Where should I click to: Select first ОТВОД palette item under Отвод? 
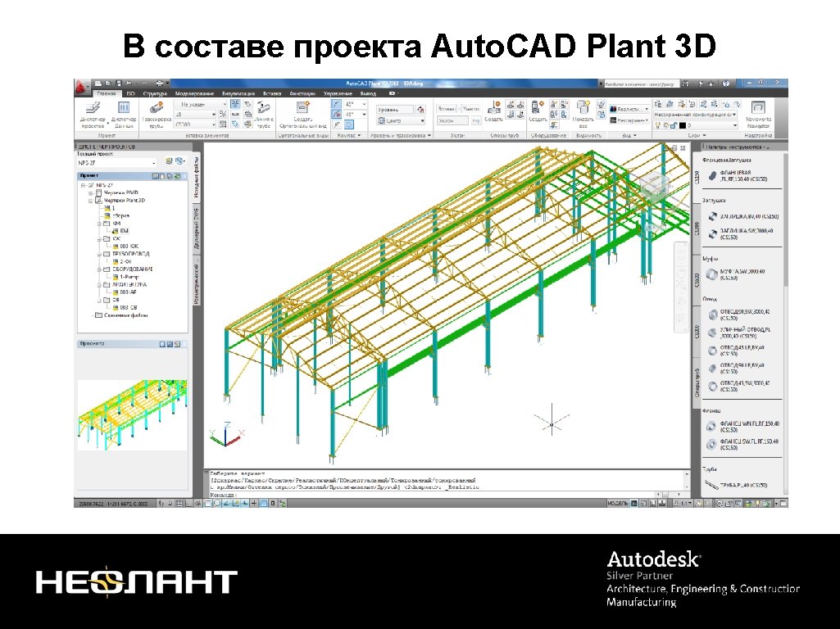coord(739,314)
